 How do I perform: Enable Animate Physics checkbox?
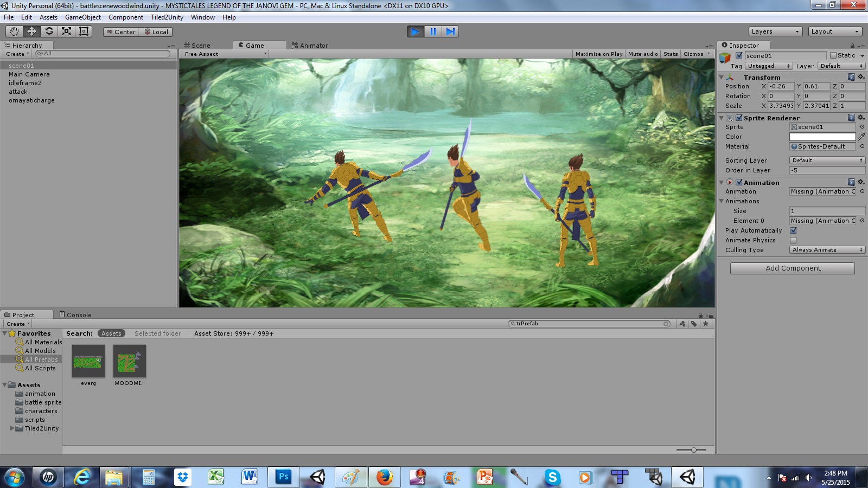point(793,240)
